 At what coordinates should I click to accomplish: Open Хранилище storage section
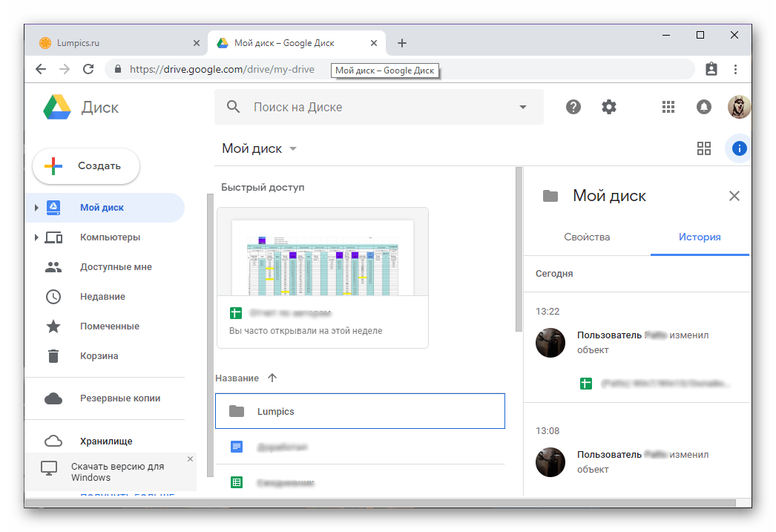[x=106, y=441]
